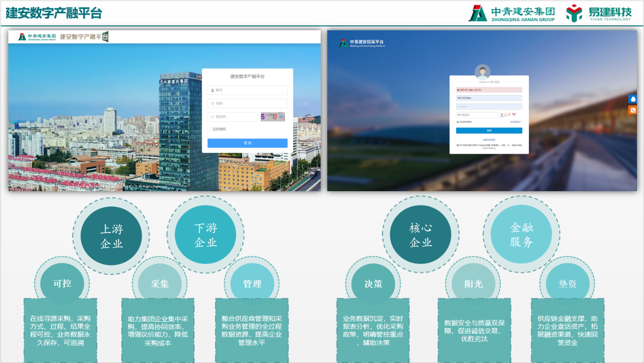Image resolution: width=644 pixels, height=363 pixels.
Task: Open the forgot password link on the right form
Action: [516, 122]
